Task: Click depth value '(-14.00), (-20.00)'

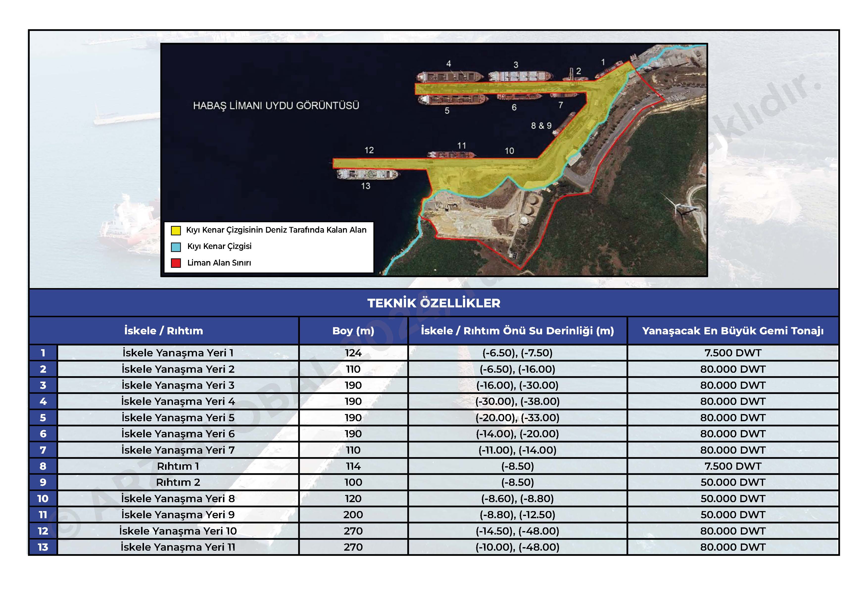Action: pyautogui.click(x=518, y=434)
